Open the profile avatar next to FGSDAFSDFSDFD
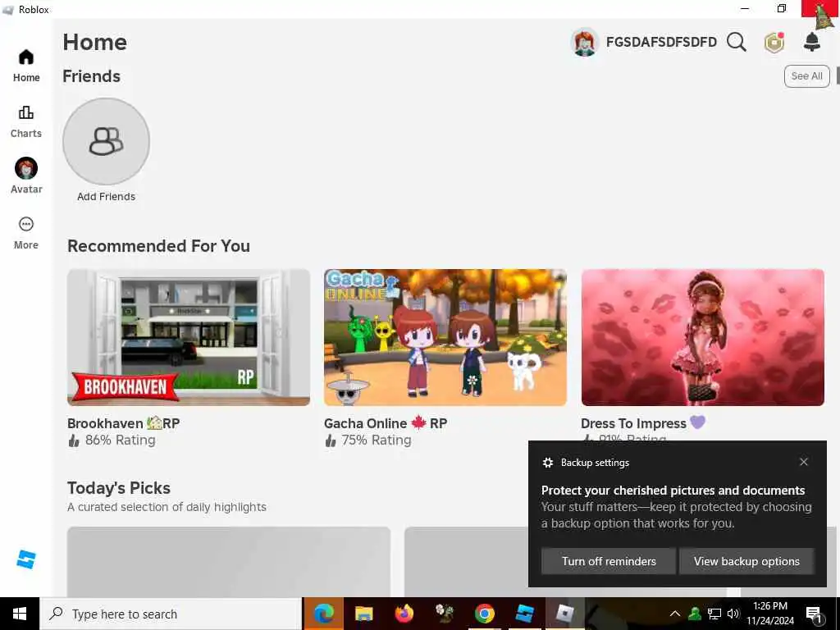Viewport: 840px width, 630px height. [x=584, y=43]
